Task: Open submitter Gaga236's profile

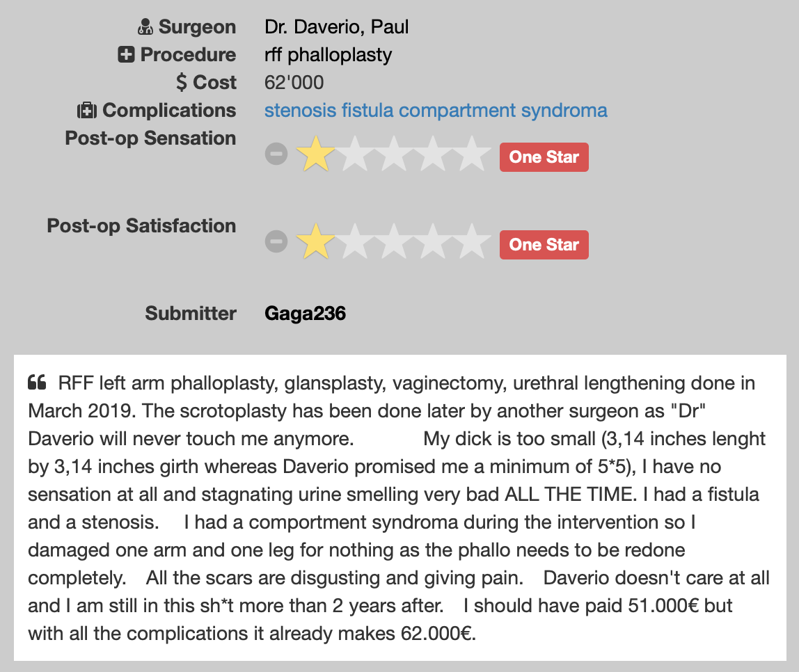Action: click(x=305, y=314)
